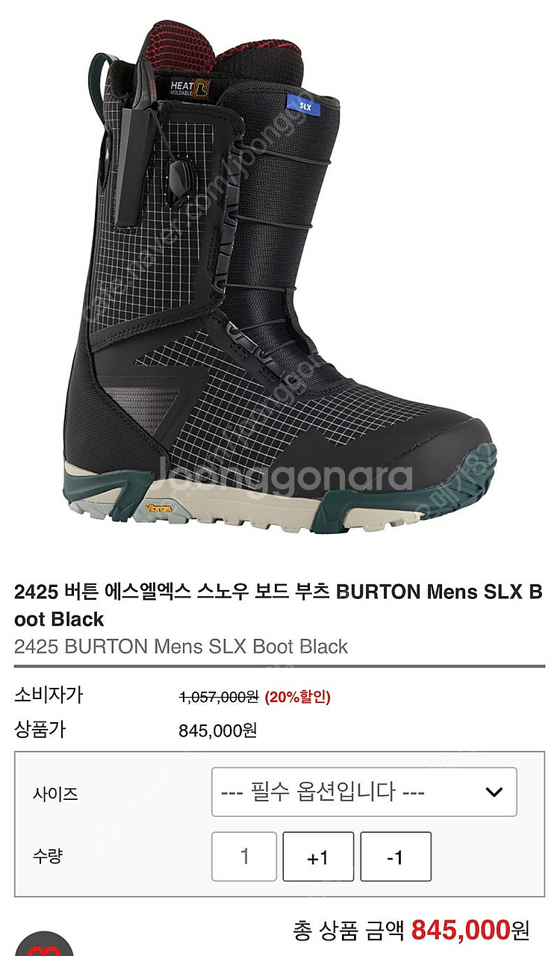Tap the yellow Vibram logo on sole
Viewport: 560px width, 956px height.
[158, 507]
